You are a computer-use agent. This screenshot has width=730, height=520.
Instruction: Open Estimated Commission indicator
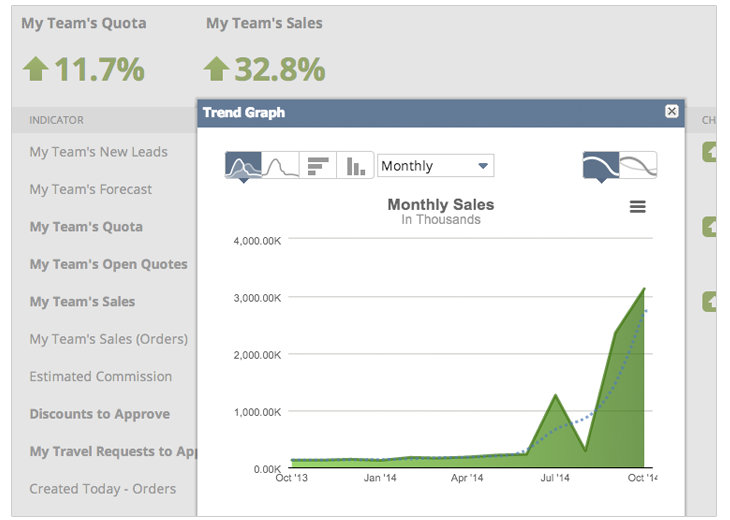coord(100,376)
